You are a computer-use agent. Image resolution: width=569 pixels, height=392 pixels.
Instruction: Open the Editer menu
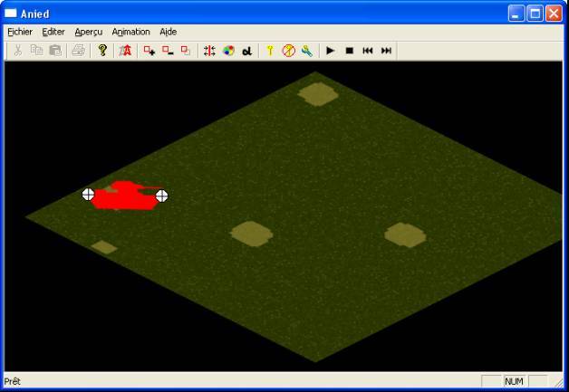[53, 32]
